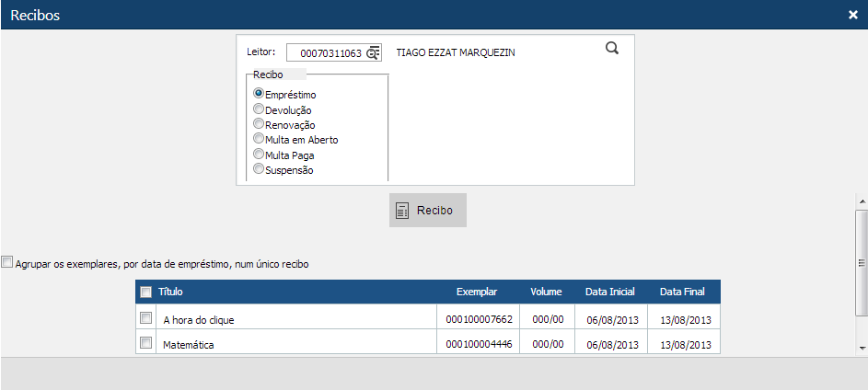Choose the Devolução receipt type

[x=259, y=109]
